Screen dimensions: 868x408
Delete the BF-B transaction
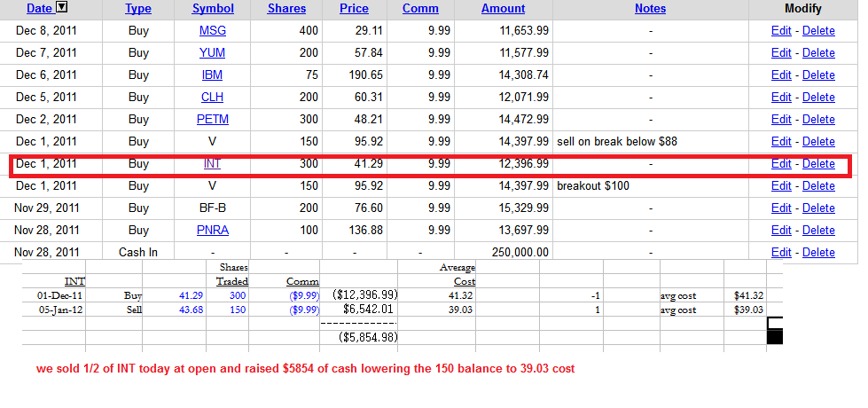point(818,208)
